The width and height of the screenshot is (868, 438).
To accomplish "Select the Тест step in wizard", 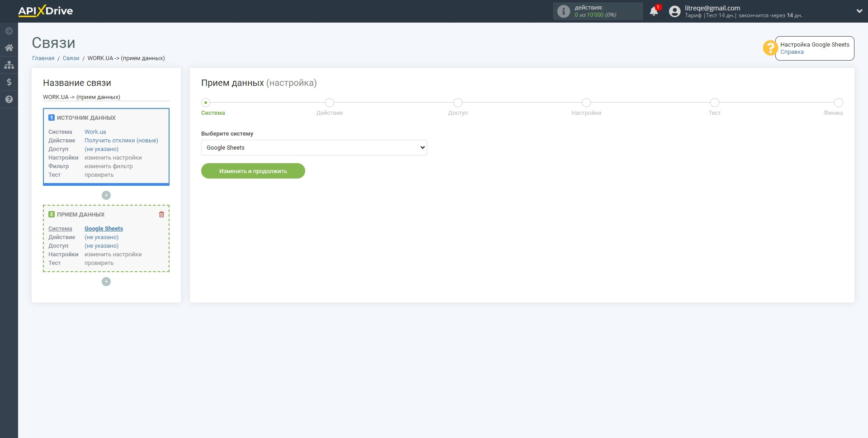I will click(x=715, y=103).
